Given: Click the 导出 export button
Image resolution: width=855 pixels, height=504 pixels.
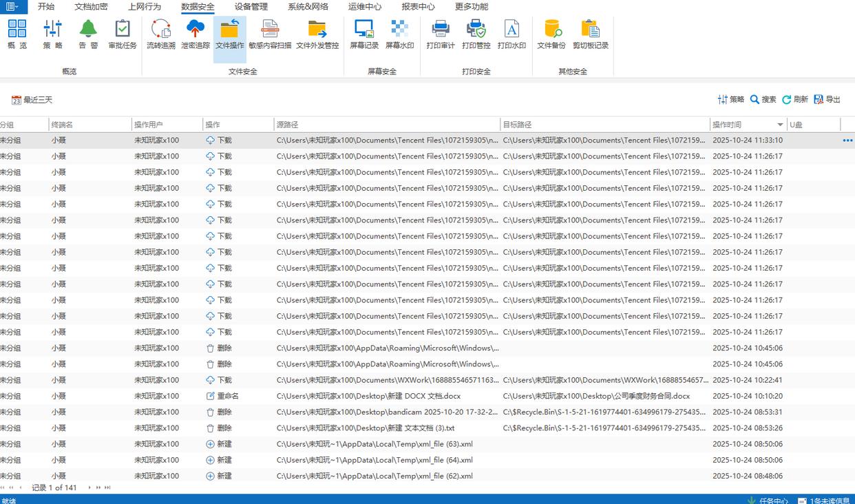Looking at the screenshot, I should point(827,100).
